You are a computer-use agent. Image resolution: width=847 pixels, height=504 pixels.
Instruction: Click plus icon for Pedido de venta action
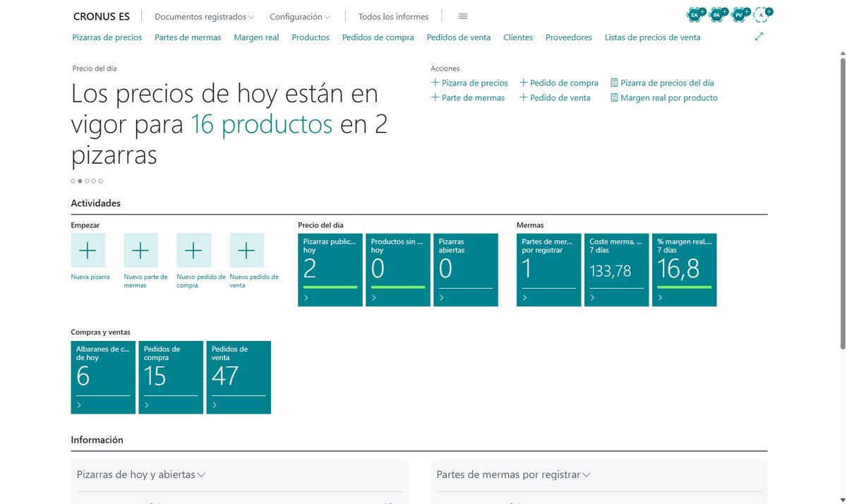(523, 97)
